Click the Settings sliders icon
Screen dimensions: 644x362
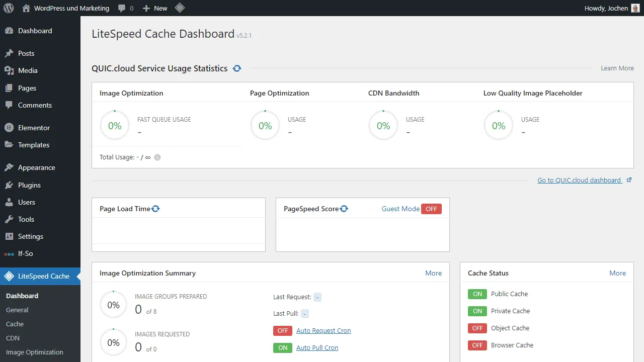tap(9, 236)
